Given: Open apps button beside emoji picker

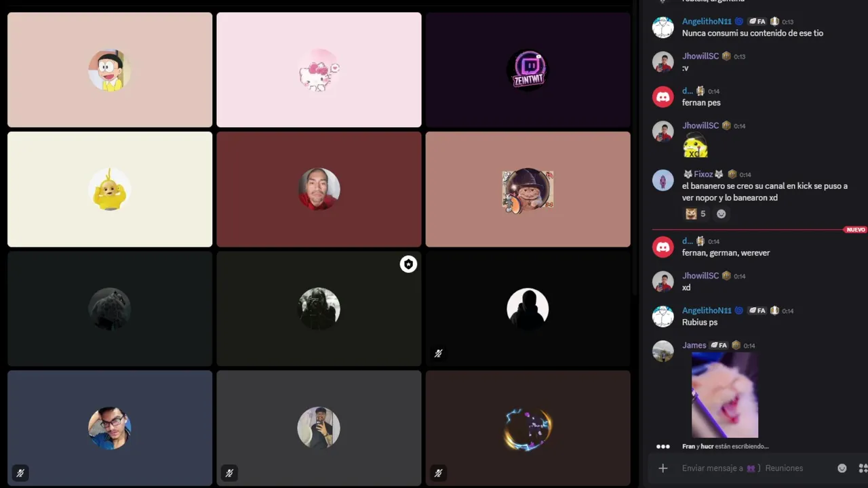Looking at the screenshot, I should [x=863, y=468].
